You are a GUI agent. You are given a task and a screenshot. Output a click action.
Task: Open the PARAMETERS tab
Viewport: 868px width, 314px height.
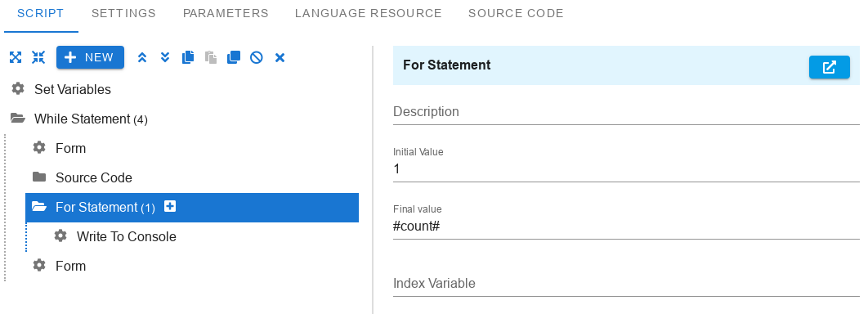226,13
